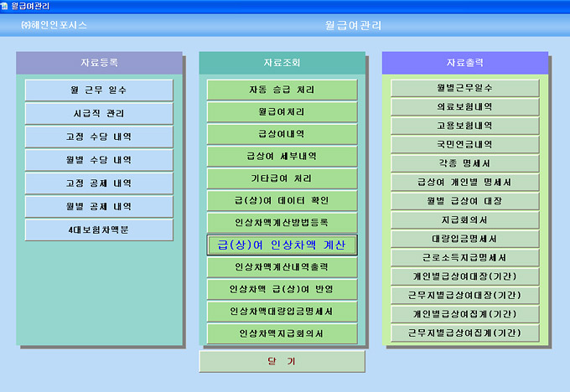
Task: Select 인상차액지급회의서 button
Action: (x=282, y=333)
